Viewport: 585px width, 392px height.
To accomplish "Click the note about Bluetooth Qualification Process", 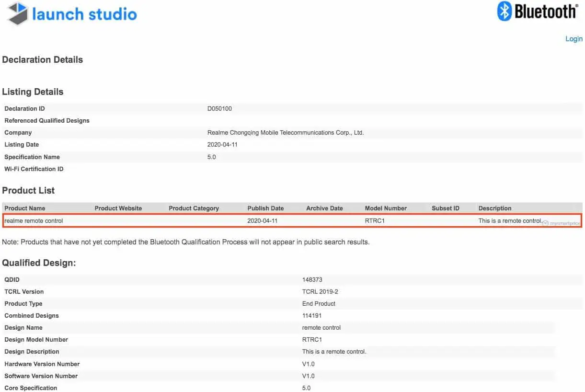I will tap(186, 242).
